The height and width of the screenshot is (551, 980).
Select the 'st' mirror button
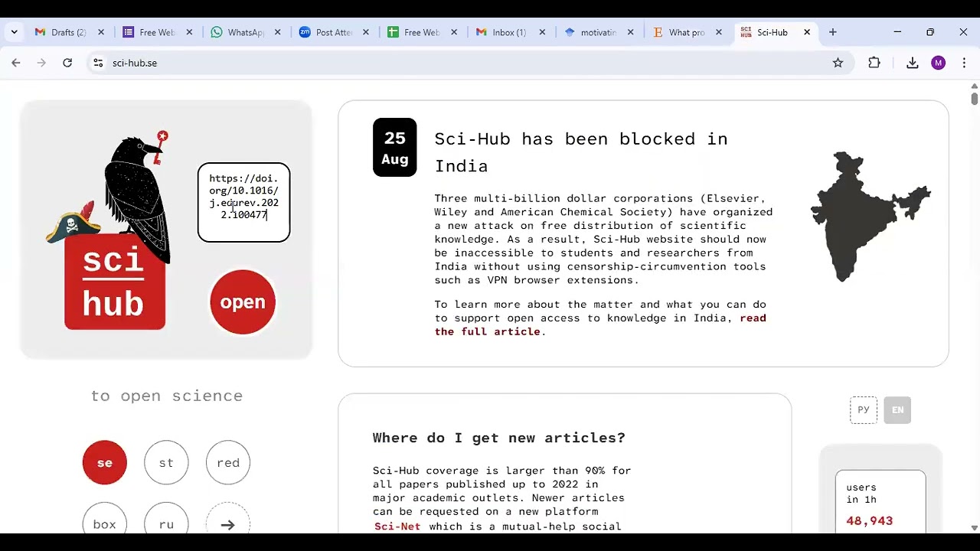point(166,462)
